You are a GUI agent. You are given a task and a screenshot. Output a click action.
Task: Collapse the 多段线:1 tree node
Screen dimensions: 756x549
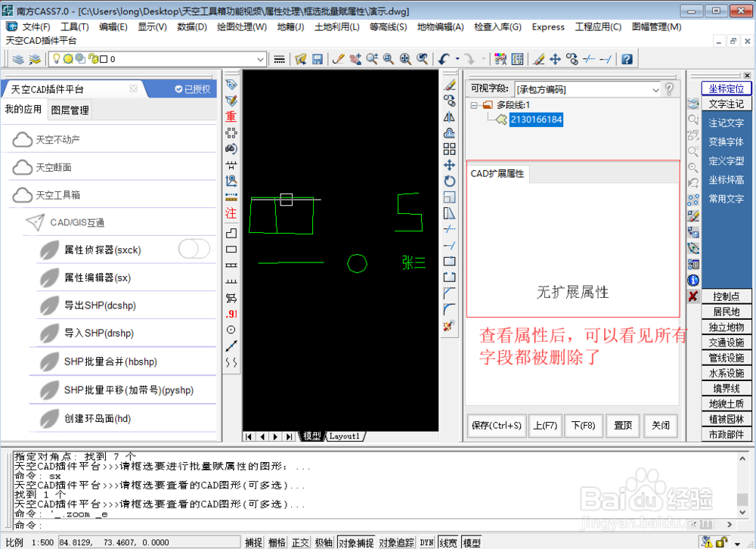point(474,104)
